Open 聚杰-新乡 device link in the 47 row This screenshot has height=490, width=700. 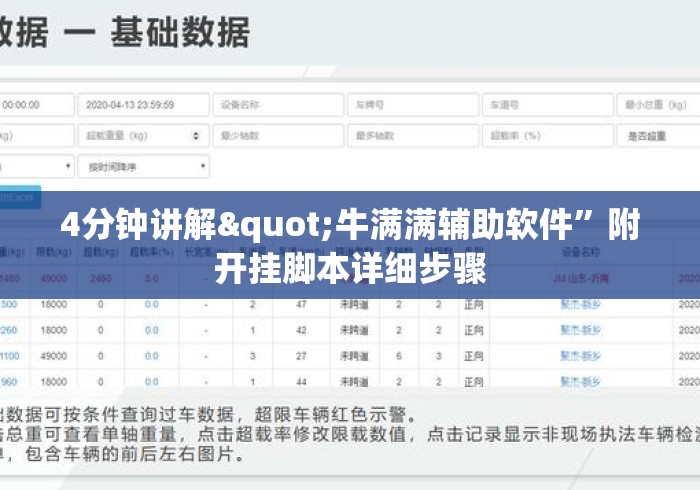coord(581,304)
